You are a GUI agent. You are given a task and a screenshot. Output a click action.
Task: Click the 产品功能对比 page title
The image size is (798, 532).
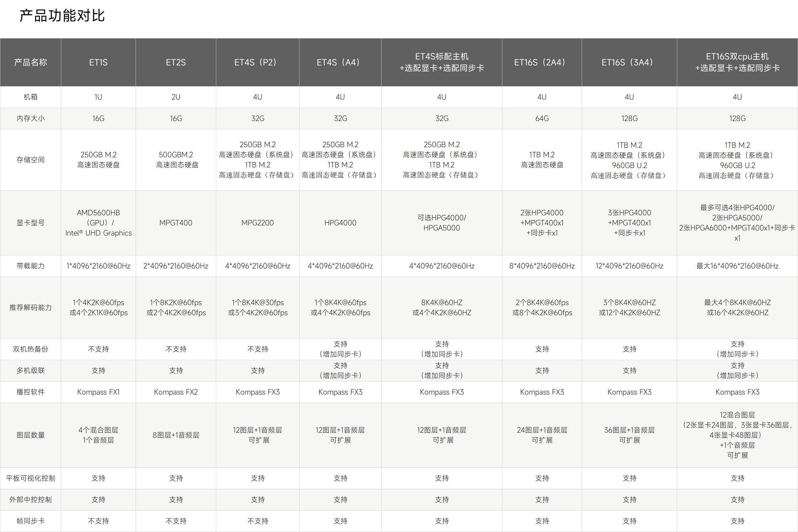(62, 16)
